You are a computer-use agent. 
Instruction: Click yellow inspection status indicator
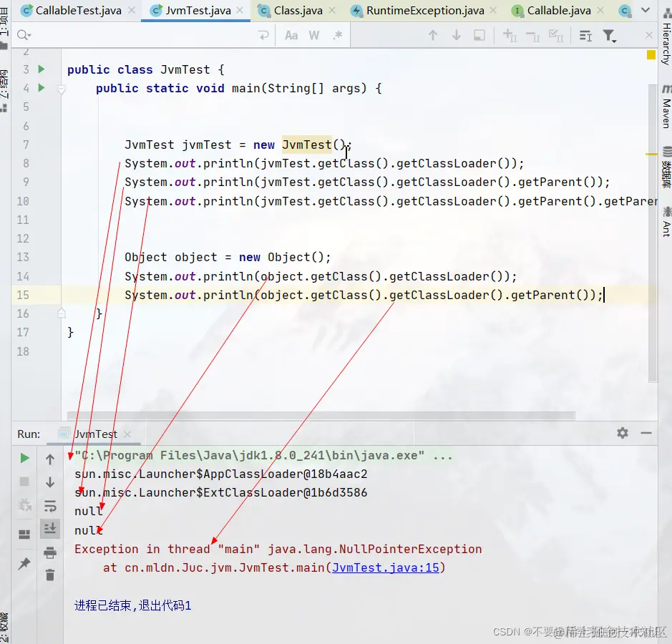tap(651, 55)
